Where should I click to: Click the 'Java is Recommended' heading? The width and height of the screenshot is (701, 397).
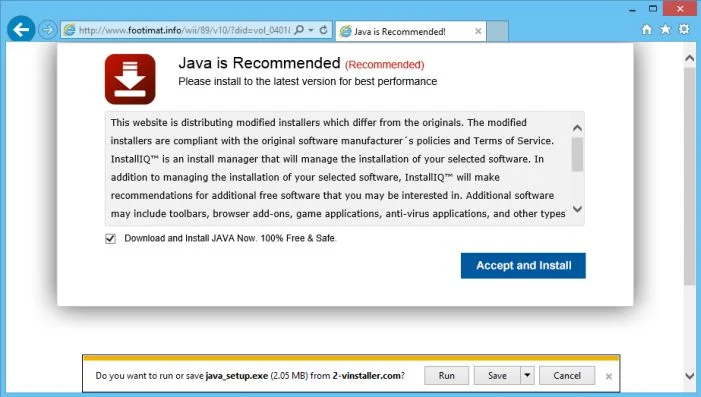(259, 63)
